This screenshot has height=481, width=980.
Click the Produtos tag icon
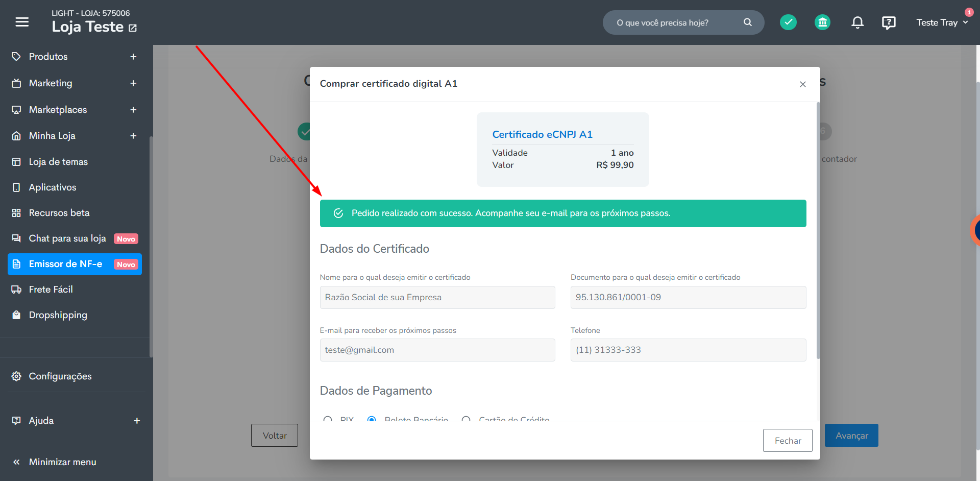(16, 56)
